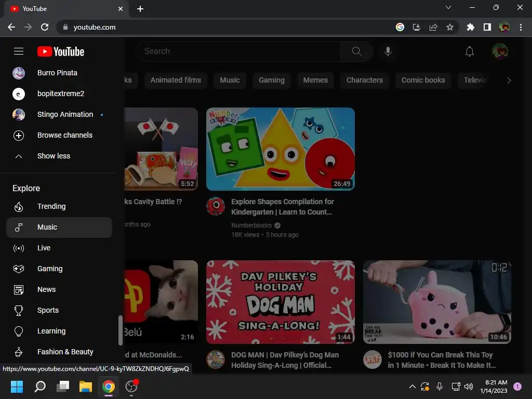Click the Browse channels plus icon
The width and height of the screenshot is (532, 399).
click(x=19, y=136)
